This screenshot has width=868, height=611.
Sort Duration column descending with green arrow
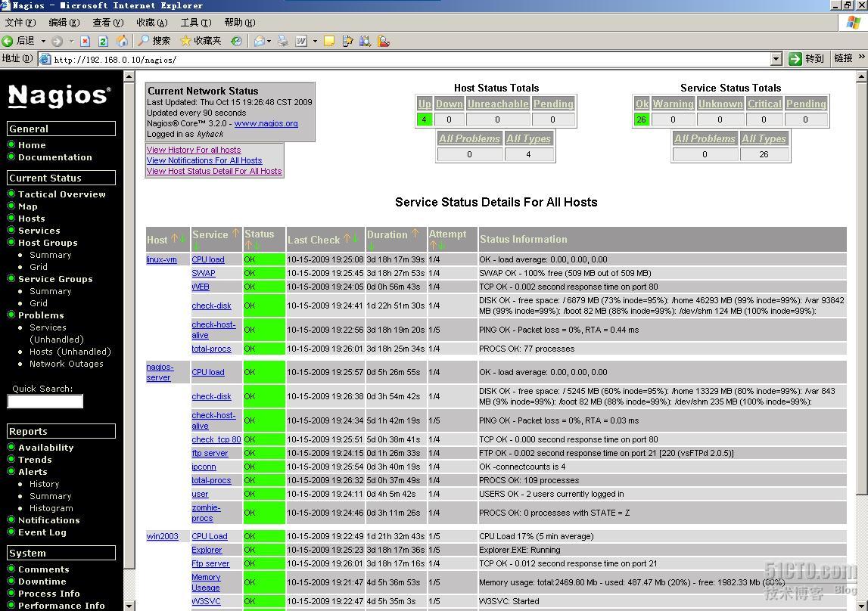tap(371, 246)
